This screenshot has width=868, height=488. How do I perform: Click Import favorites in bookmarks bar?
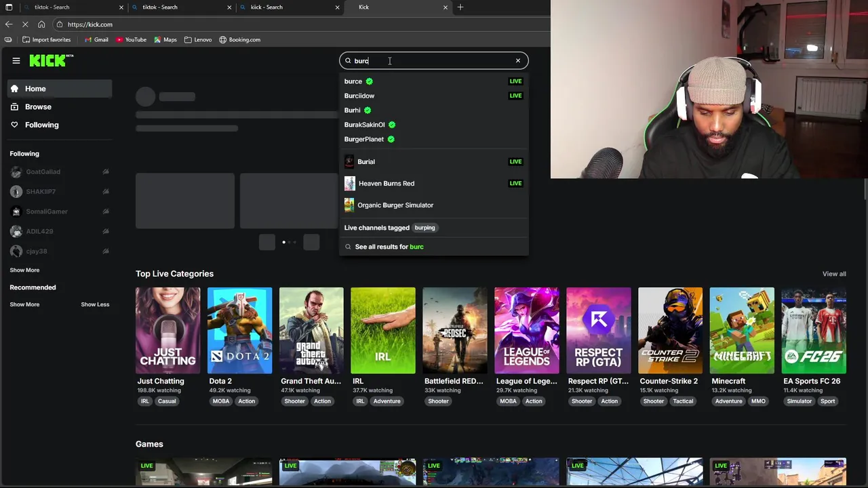45,39
